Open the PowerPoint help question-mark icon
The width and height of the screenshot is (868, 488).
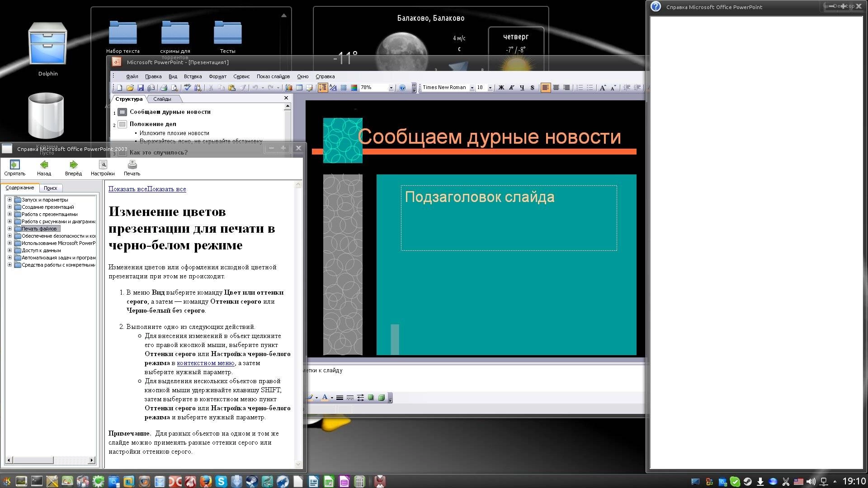tap(402, 88)
